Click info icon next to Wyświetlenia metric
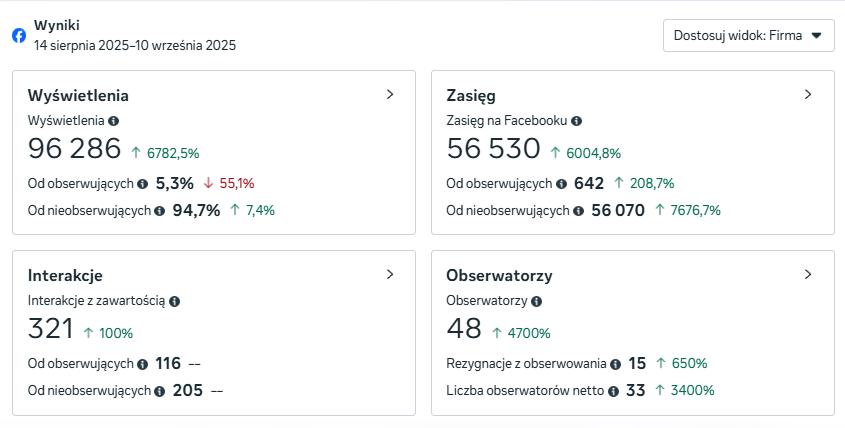The height and width of the screenshot is (428, 845). [113, 121]
